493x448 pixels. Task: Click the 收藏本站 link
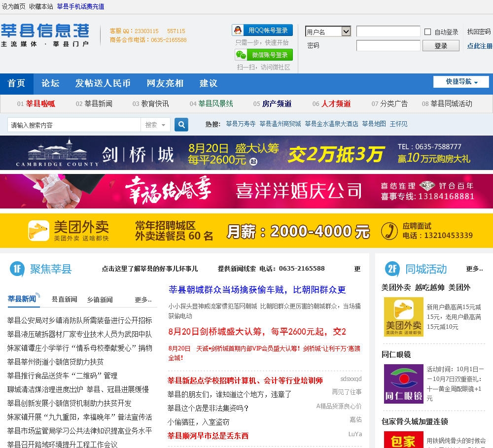(41, 6)
